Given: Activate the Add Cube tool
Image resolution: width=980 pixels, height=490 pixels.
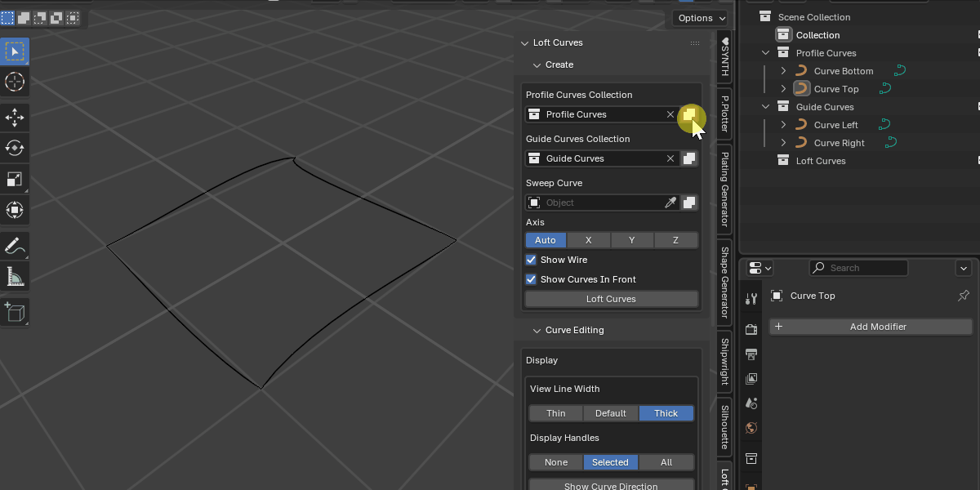Looking at the screenshot, I should click(15, 311).
